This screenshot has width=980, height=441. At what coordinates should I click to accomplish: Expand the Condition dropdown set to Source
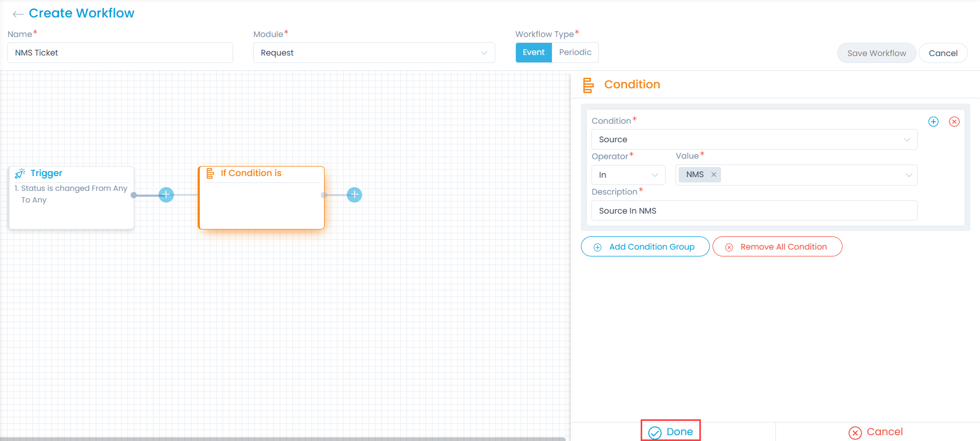point(754,140)
